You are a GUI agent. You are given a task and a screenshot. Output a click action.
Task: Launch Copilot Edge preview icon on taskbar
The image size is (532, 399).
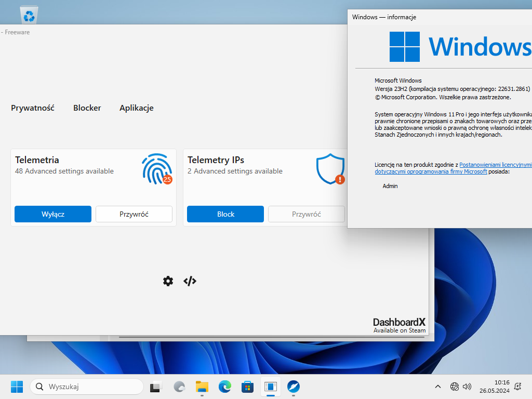(179, 387)
